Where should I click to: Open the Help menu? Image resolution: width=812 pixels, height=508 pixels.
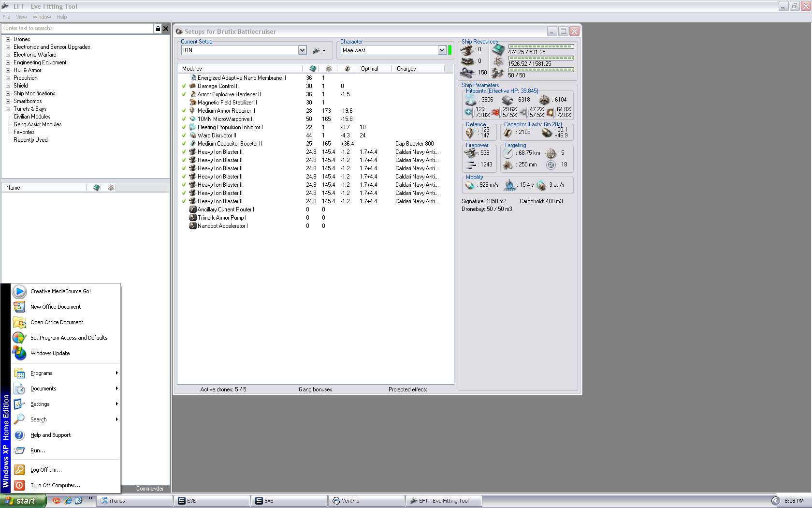tap(61, 17)
